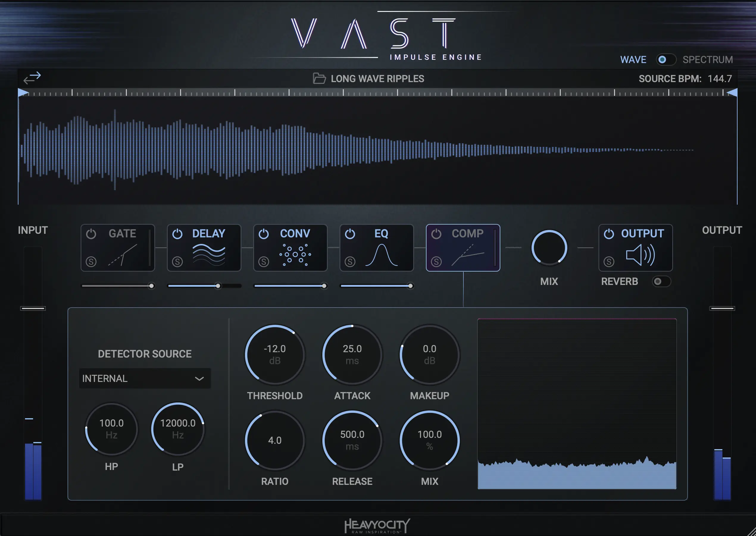
Task: Click LONG WAVE RIPPLES preset name
Action: coord(377,79)
